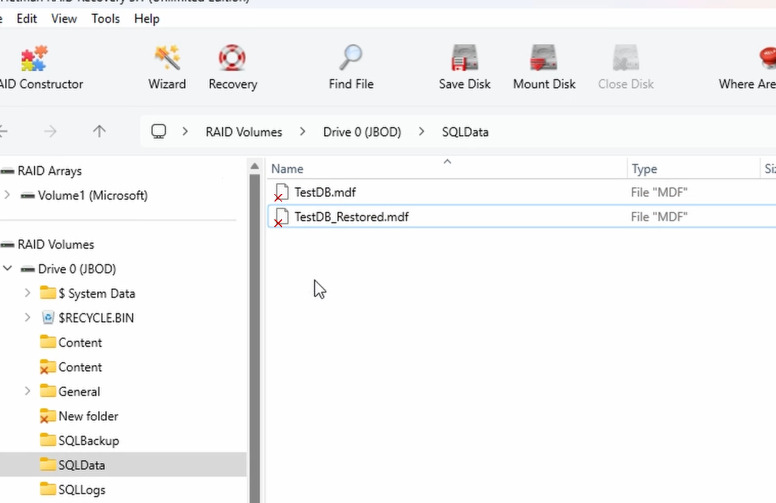Open the Tools menu
The width and height of the screenshot is (776, 503).
[105, 19]
